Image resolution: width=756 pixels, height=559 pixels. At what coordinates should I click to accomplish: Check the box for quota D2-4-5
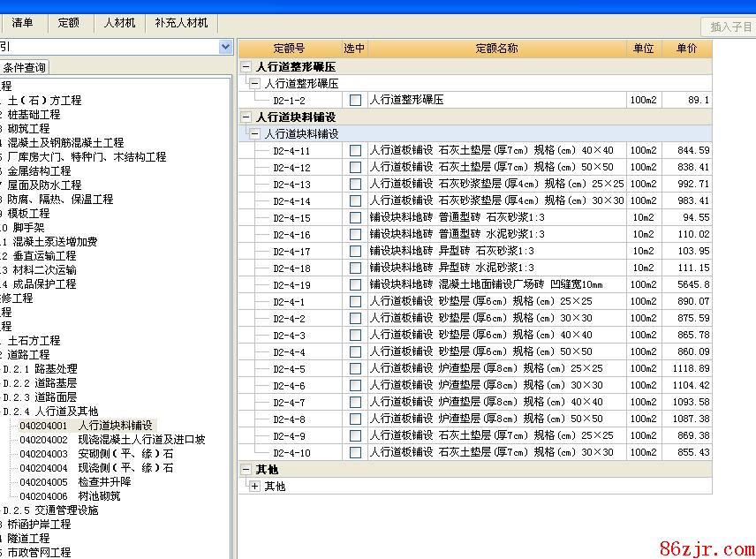click(355, 369)
